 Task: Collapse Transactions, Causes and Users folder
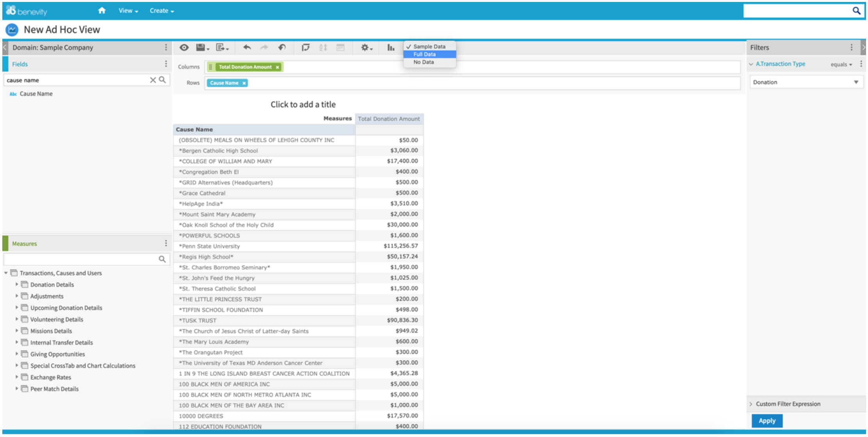coord(6,273)
